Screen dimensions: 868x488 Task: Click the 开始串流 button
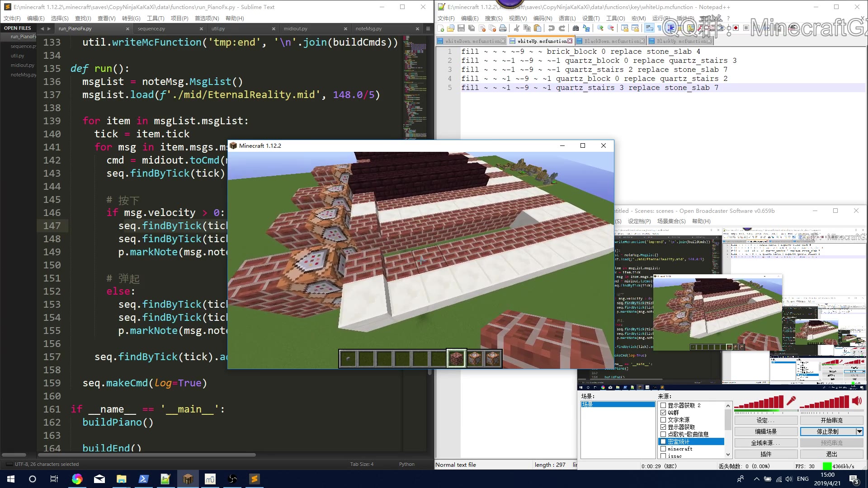click(x=831, y=420)
